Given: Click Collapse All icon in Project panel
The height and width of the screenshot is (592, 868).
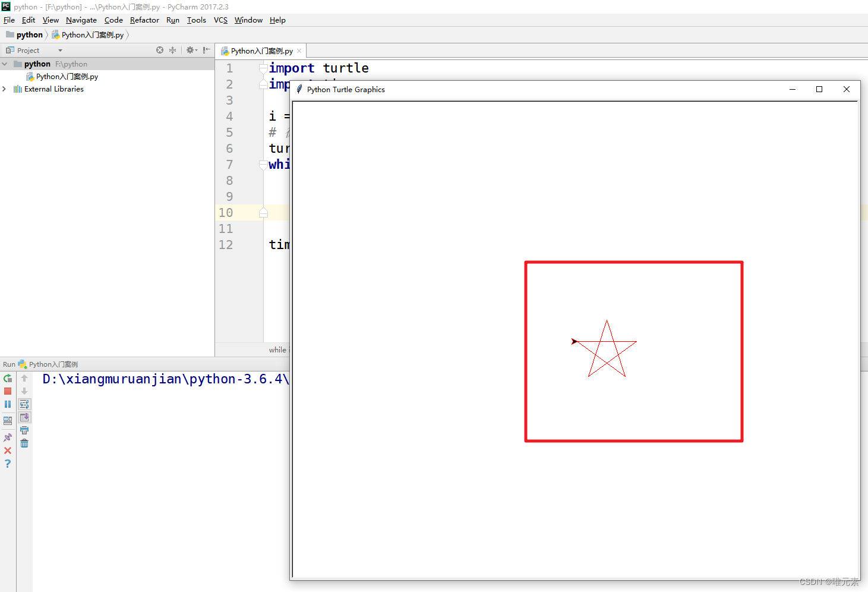Looking at the screenshot, I should [x=172, y=50].
